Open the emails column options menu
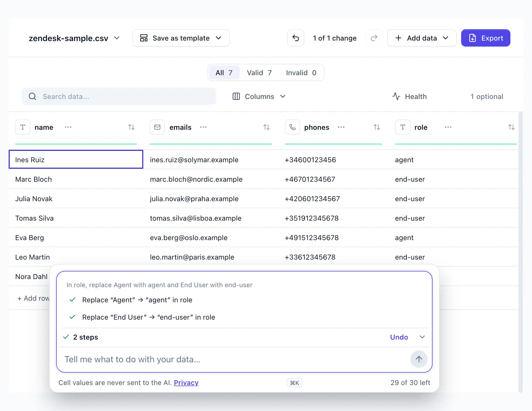 tap(203, 127)
